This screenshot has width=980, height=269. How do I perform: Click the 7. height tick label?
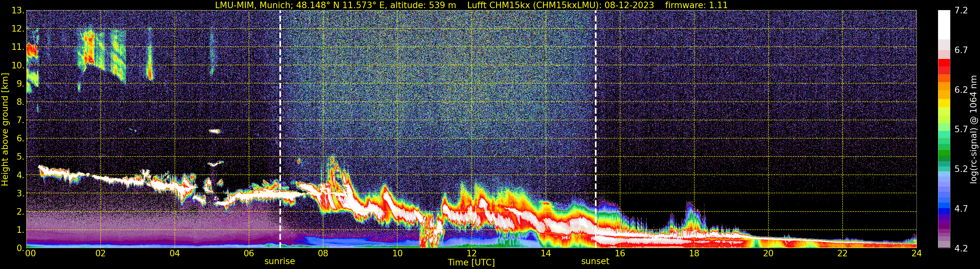coord(20,120)
